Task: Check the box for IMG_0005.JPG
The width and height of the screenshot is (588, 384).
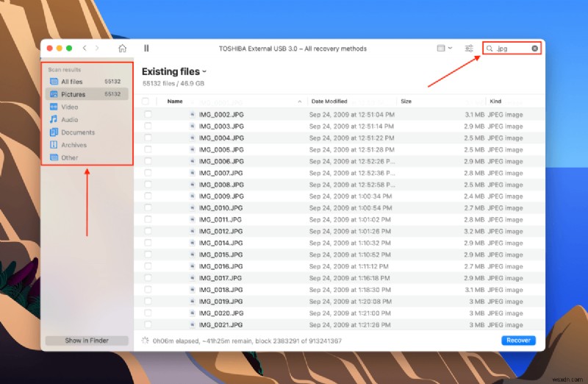Action: click(148, 149)
